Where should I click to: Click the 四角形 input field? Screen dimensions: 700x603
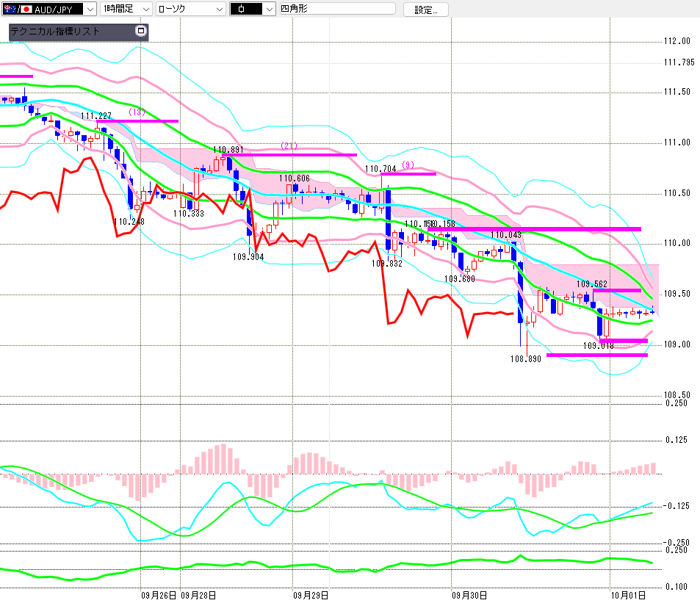click(337, 9)
